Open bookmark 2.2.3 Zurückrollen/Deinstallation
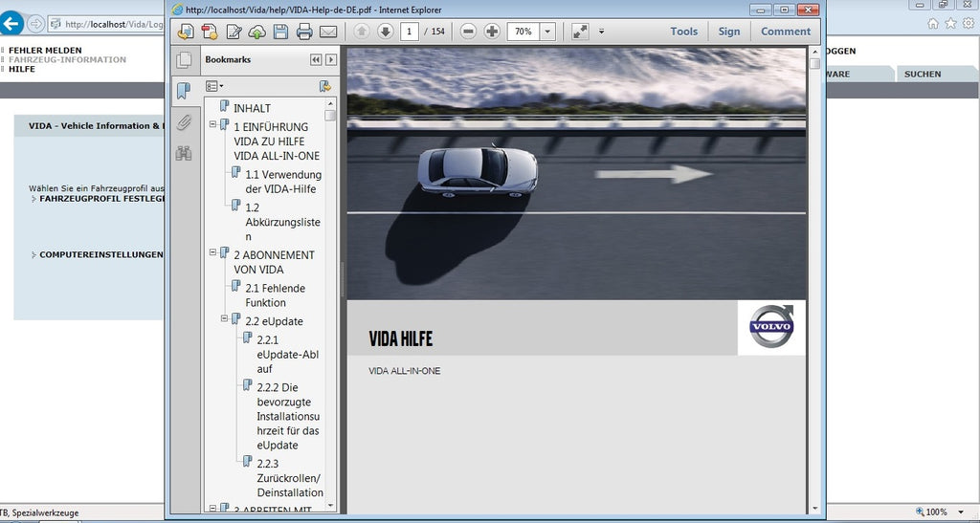This screenshot has width=980, height=523. point(290,478)
